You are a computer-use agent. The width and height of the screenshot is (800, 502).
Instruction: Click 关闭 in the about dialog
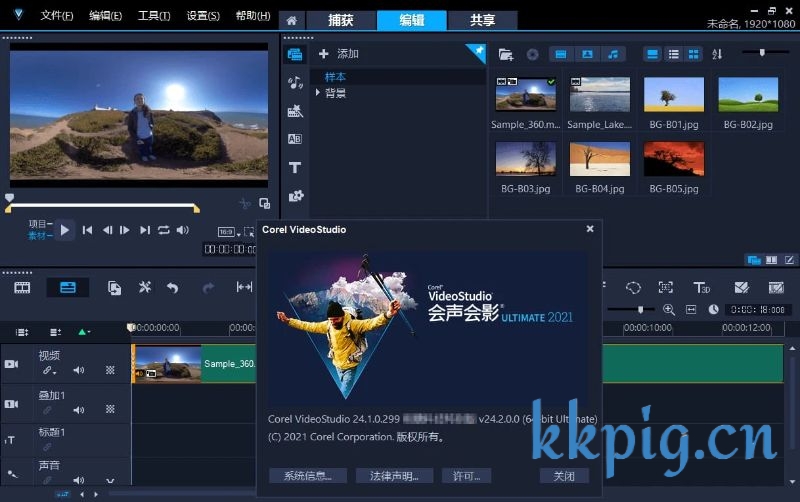coord(564,476)
